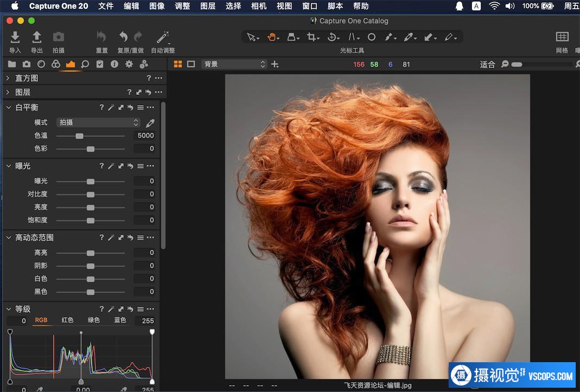Open the 背景 layer selector dropdown

[x=234, y=64]
